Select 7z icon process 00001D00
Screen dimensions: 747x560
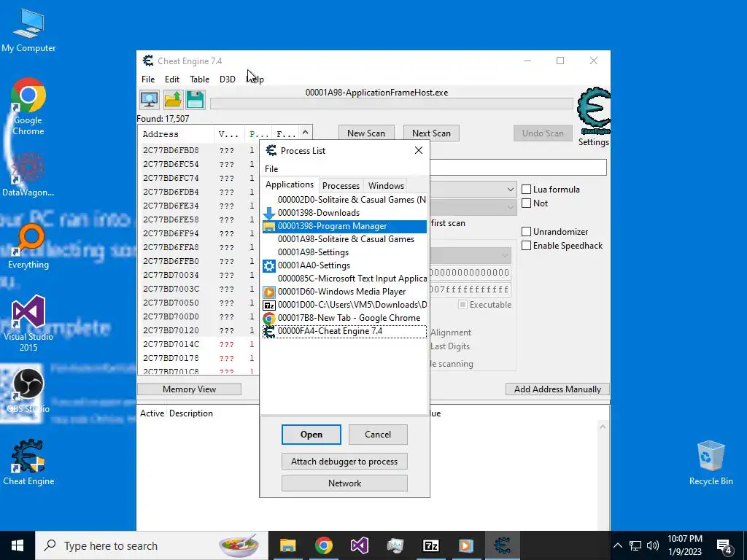(269, 306)
